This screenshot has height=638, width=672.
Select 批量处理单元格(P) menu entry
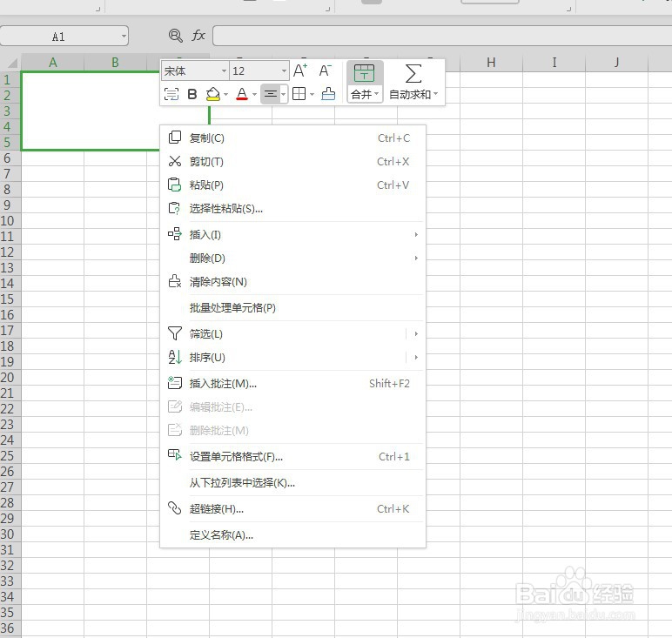point(292,307)
